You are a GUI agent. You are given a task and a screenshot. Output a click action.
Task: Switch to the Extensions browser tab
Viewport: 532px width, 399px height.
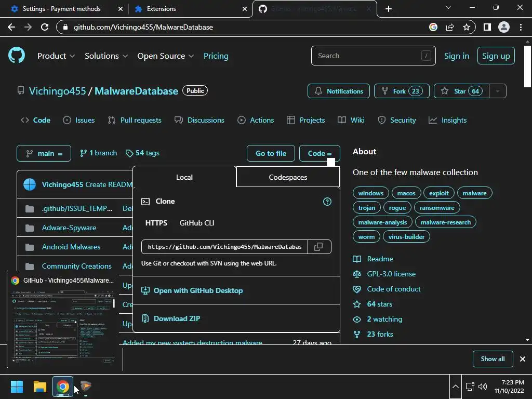tap(190, 9)
